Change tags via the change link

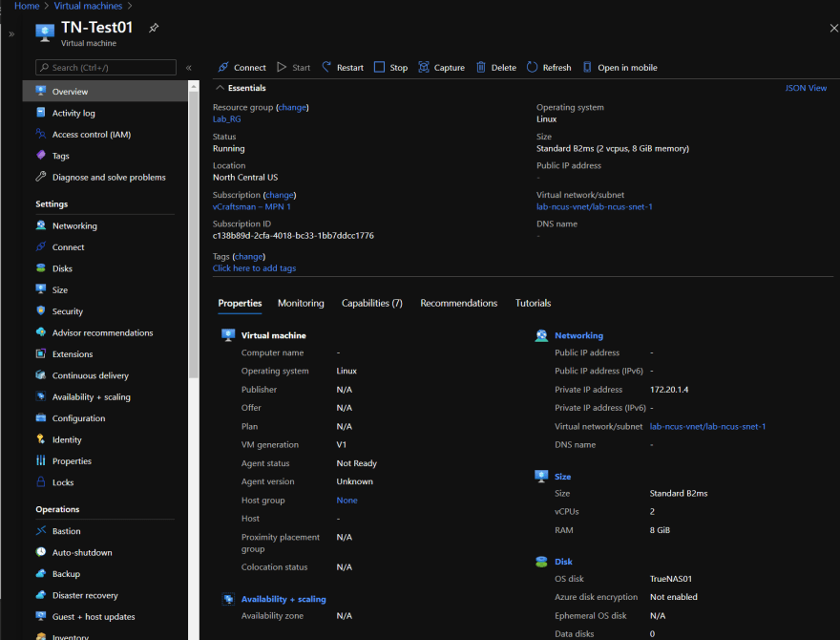(249, 257)
